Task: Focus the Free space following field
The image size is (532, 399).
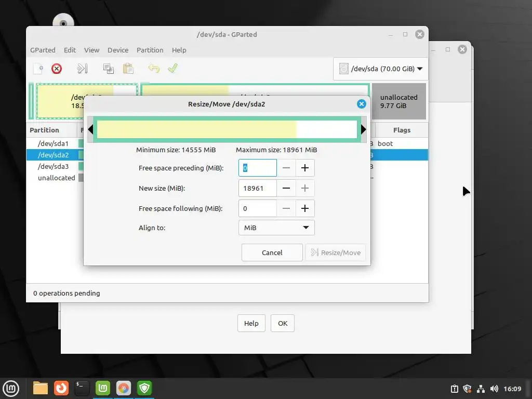Action: tap(258, 208)
